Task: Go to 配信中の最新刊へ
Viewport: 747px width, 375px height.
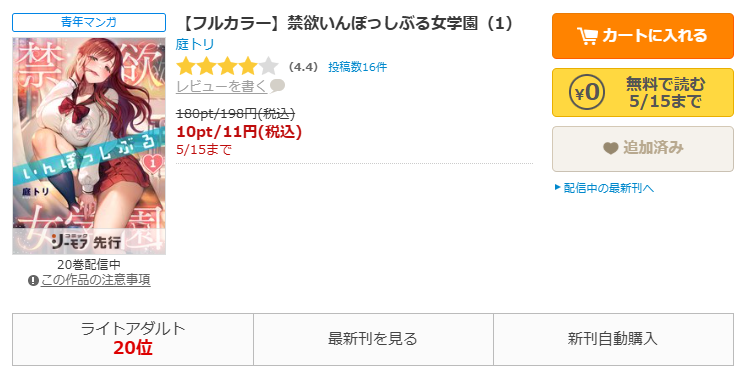Action: [x=608, y=188]
